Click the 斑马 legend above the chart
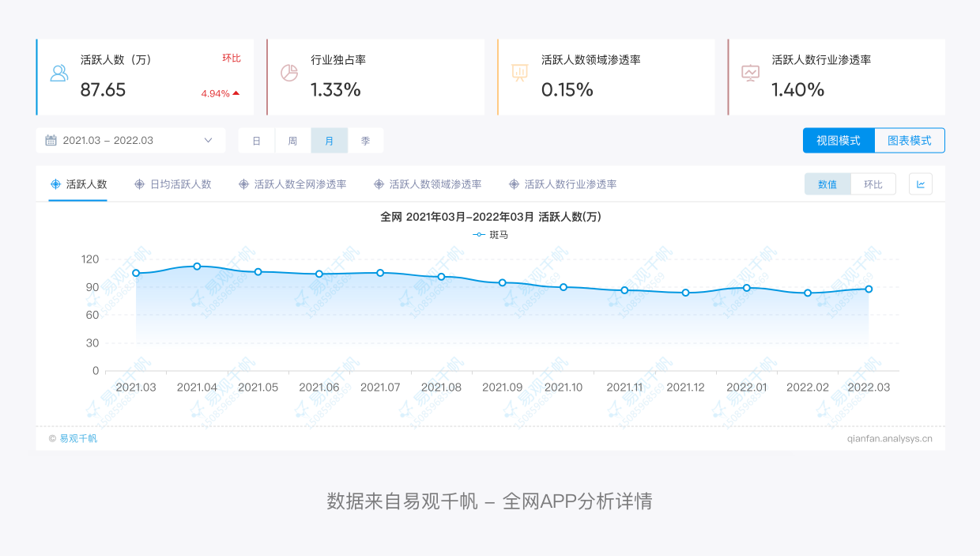This screenshot has width=980, height=556. click(x=499, y=234)
